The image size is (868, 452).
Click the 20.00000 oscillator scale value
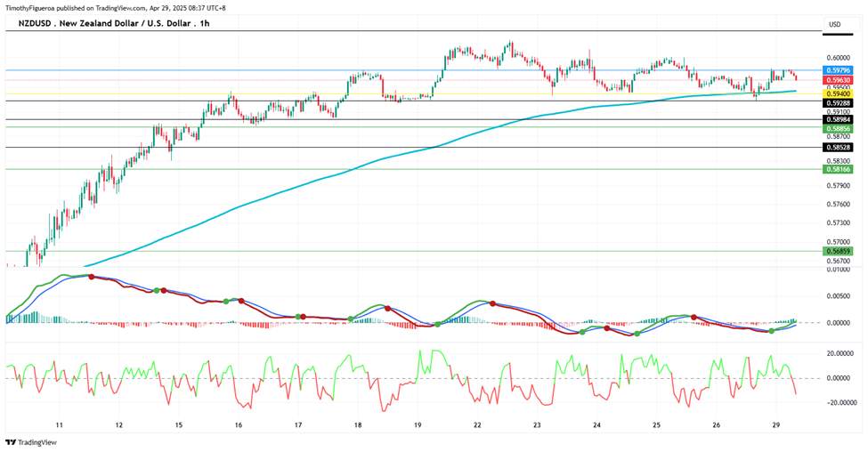(840, 353)
